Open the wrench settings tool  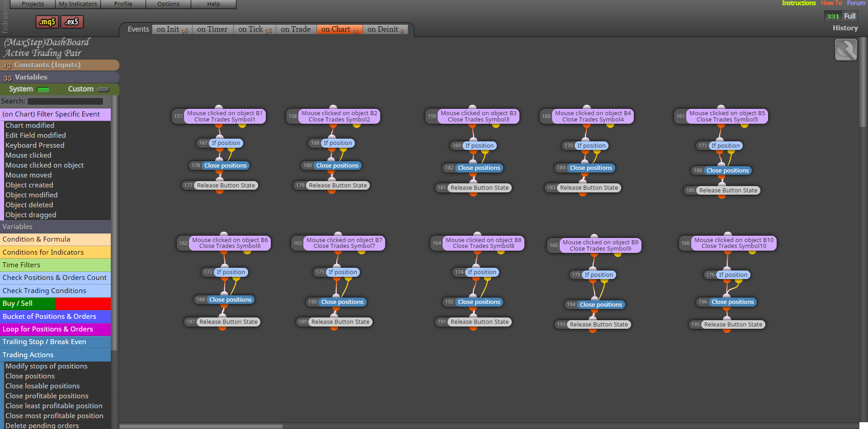(x=846, y=50)
